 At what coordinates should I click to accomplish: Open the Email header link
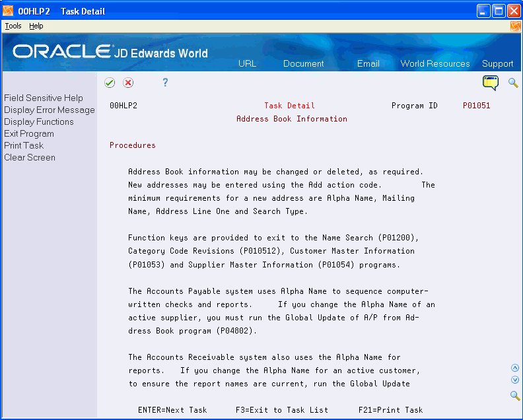[x=368, y=63]
